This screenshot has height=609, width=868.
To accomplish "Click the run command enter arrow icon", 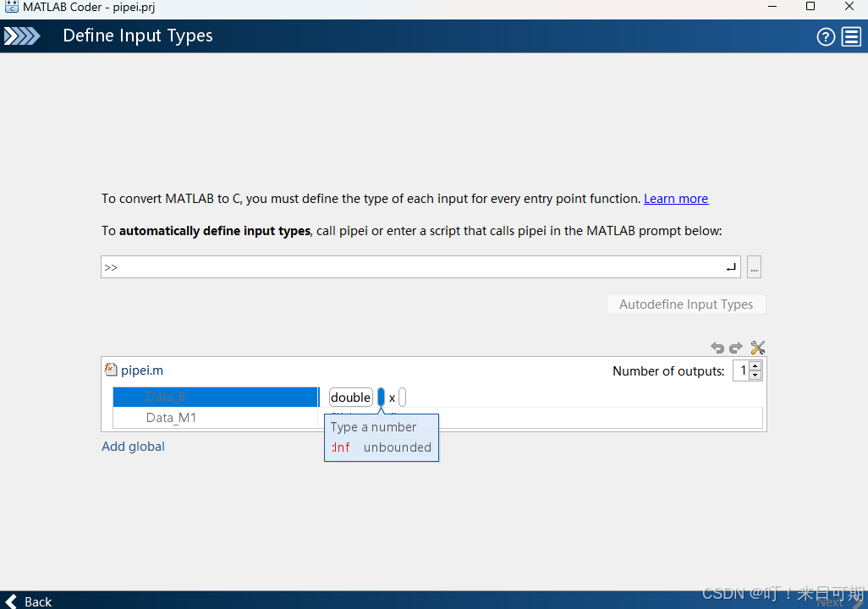I will tap(731, 267).
